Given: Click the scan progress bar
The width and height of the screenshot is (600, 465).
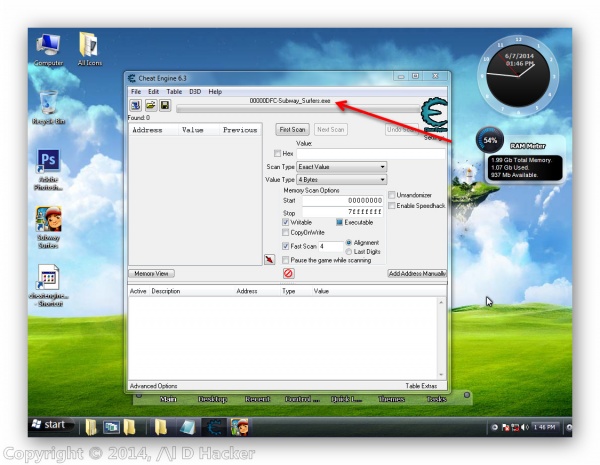Looking at the screenshot, I should coord(298,109).
